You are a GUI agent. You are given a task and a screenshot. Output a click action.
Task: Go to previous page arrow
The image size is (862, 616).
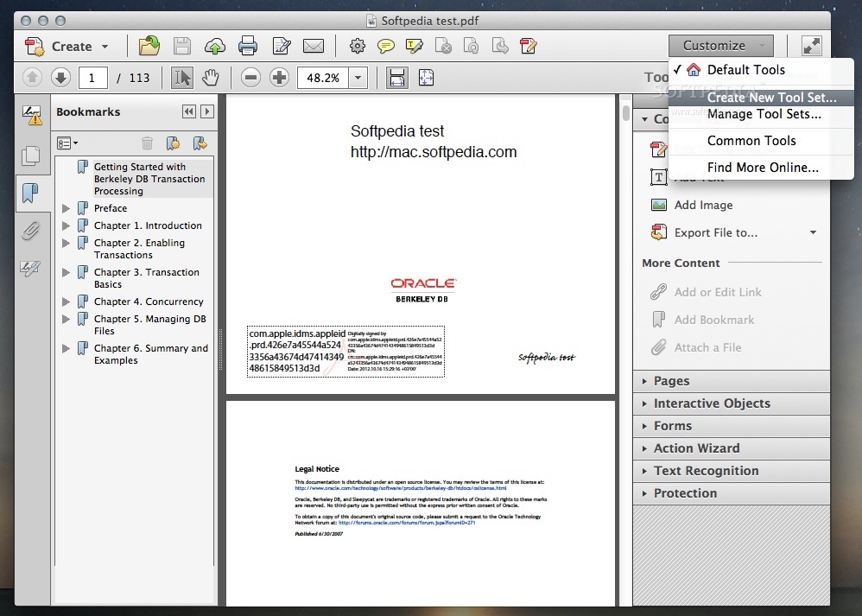click(32, 78)
